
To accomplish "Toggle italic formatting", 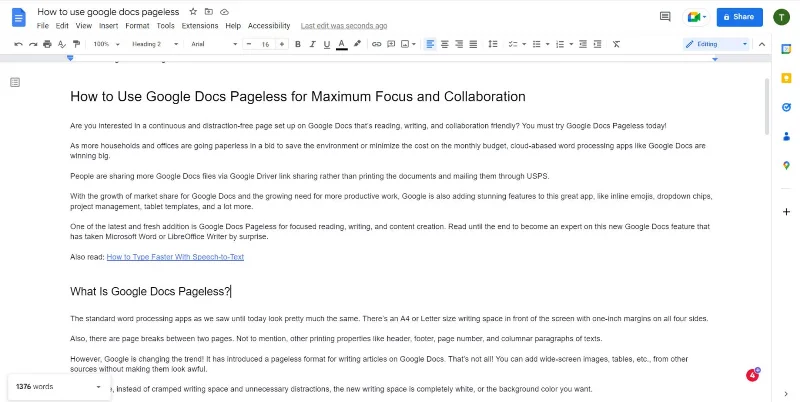I will point(313,44).
